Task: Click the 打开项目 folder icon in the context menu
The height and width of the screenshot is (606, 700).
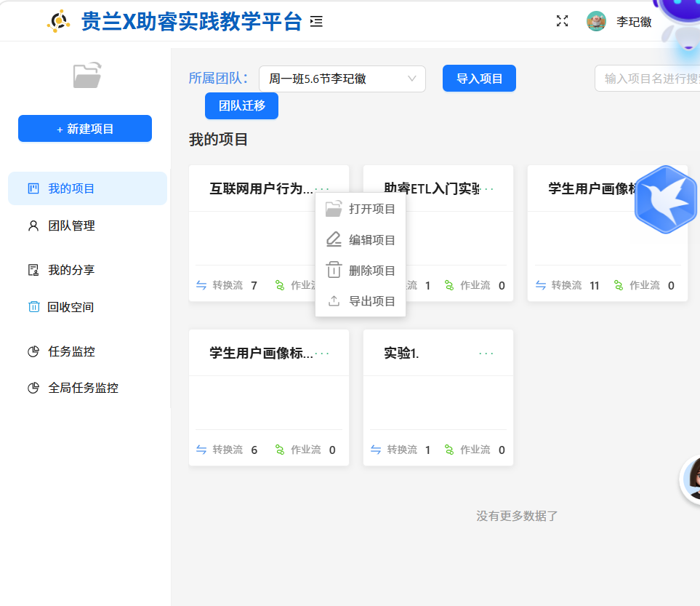Action: [x=334, y=209]
